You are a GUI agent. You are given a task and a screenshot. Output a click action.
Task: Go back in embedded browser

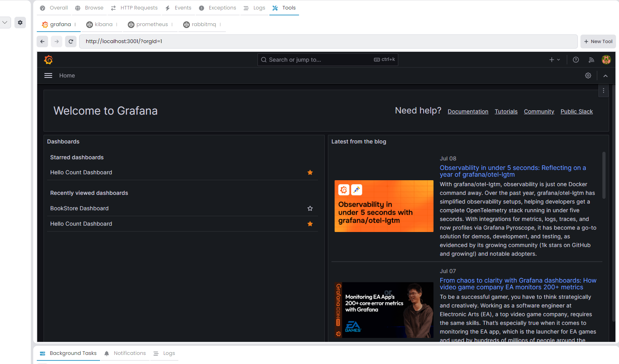(42, 41)
